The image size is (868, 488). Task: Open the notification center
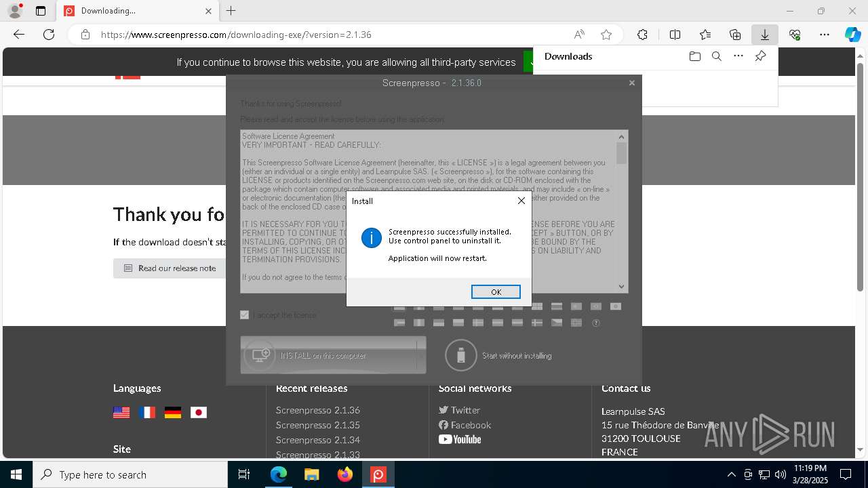(846, 474)
